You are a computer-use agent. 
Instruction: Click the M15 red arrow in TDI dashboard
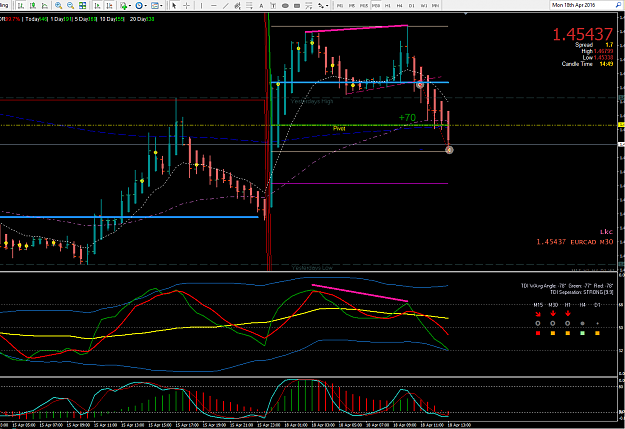[538, 314]
